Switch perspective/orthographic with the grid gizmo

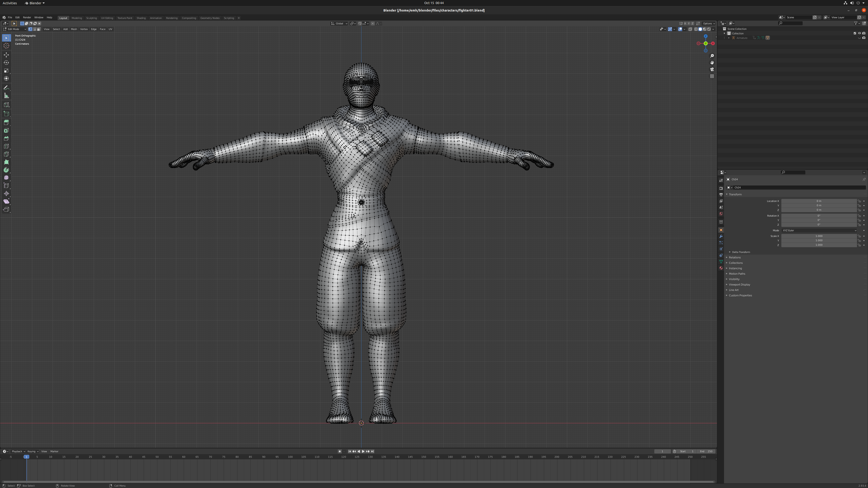click(712, 76)
